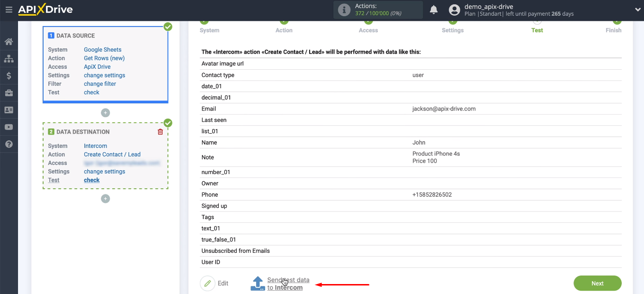Image resolution: width=644 pixels, height=294 pixels.
Task: Select the video tutorials icon in sidebar
Action: [x=9, y=127]
